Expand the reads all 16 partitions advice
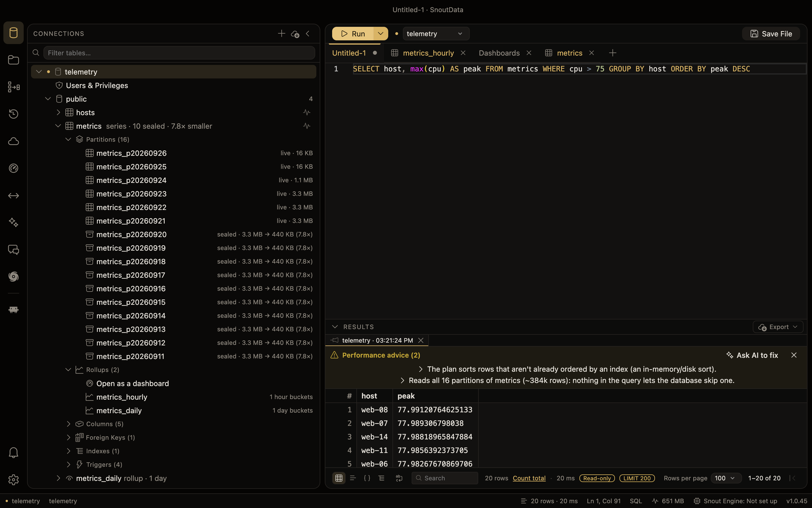 coord(402,380)
